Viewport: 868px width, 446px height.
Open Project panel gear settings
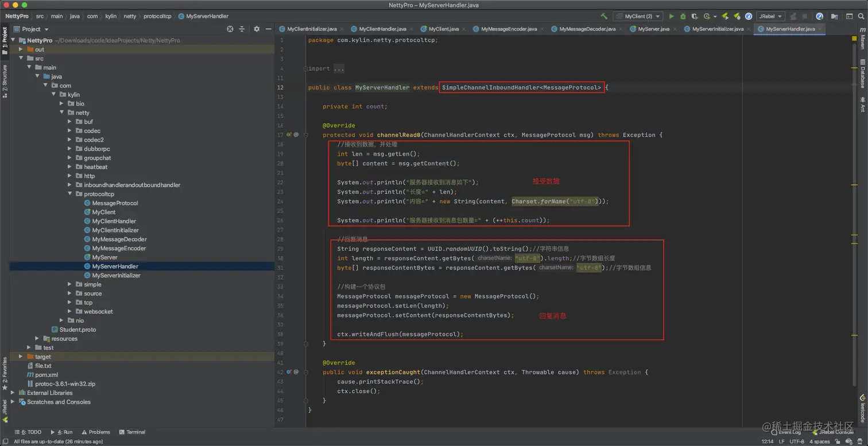point(257,29)
